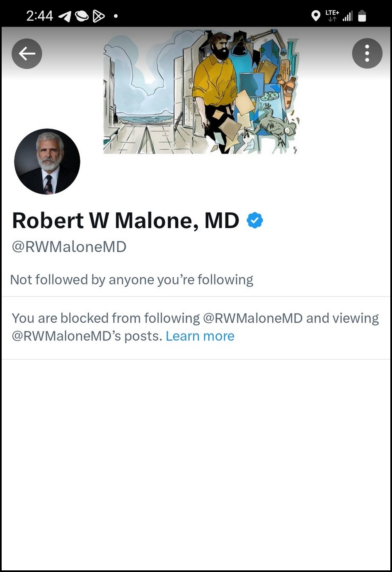Click the frog creature in banner artwork
Viewport: 392px width, 572px height.
pyautogui.click(x=274, y=127)
